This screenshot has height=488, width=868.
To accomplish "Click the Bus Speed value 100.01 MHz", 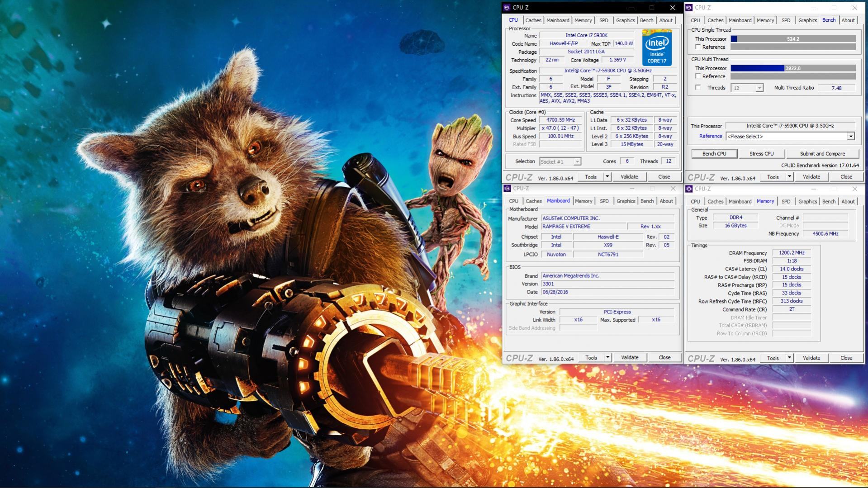I will [x=560, y=137].
